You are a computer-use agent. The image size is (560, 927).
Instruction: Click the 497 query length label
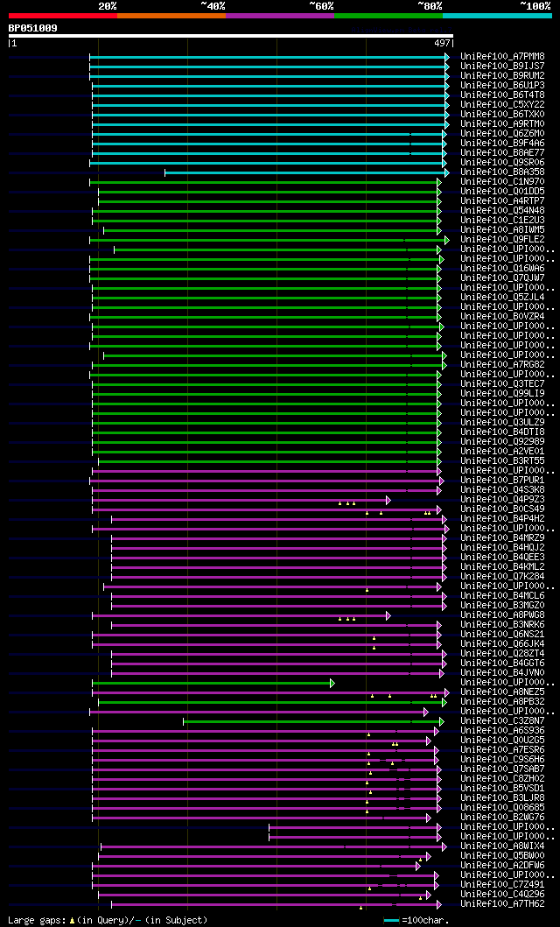tap(443, 43)
